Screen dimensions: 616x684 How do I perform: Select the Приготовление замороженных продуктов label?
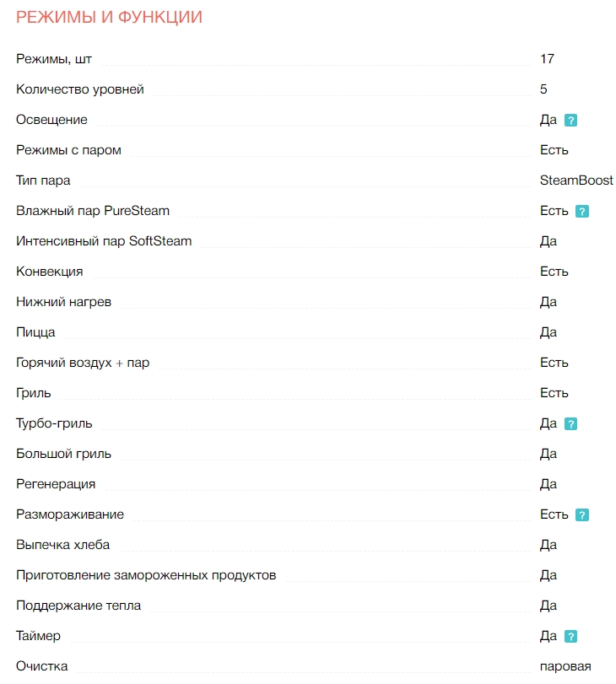pos(146,575)
